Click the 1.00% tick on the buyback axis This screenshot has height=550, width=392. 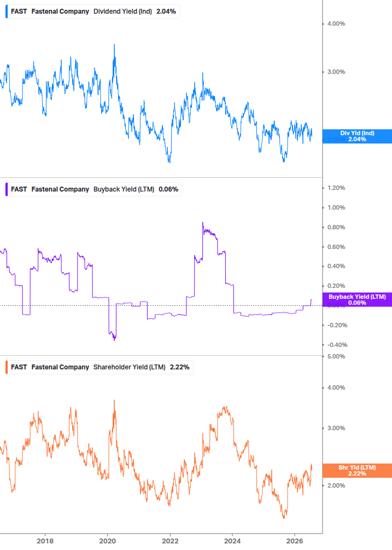(x=336, y=207)
